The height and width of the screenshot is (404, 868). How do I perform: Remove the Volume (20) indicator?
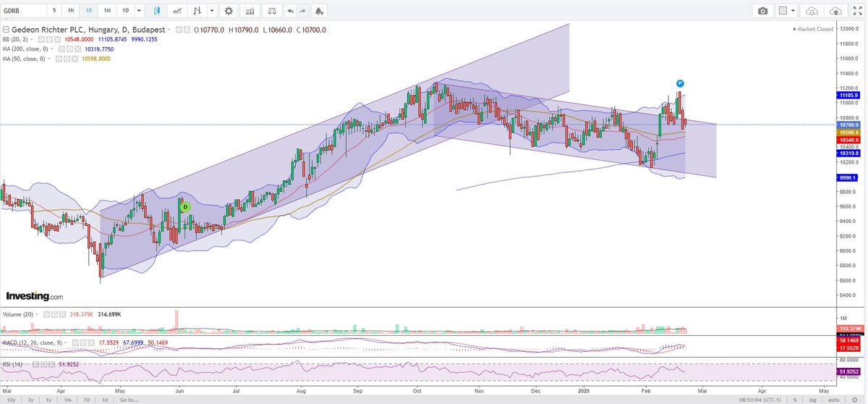tap(62, 314)
